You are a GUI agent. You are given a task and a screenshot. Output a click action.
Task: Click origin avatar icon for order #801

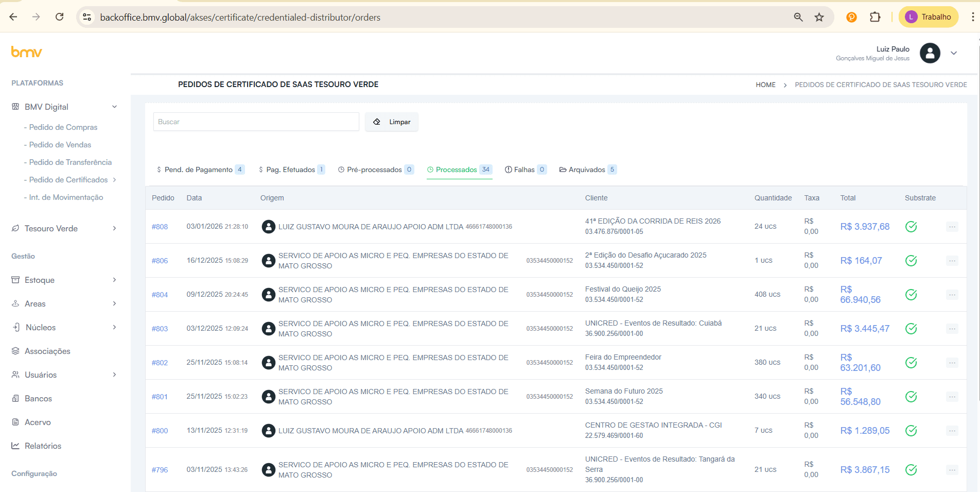268,397
